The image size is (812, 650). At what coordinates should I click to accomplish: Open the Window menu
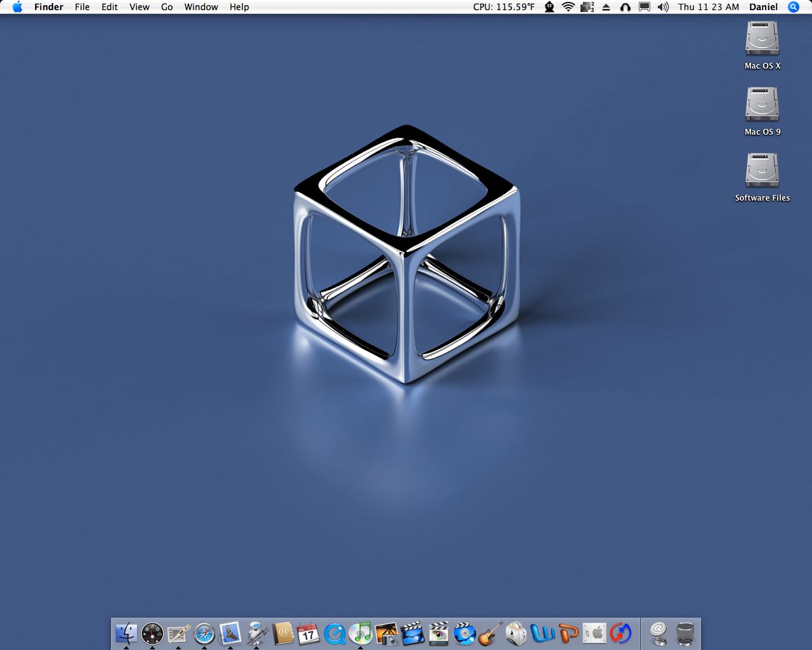[x=201, y=7]
